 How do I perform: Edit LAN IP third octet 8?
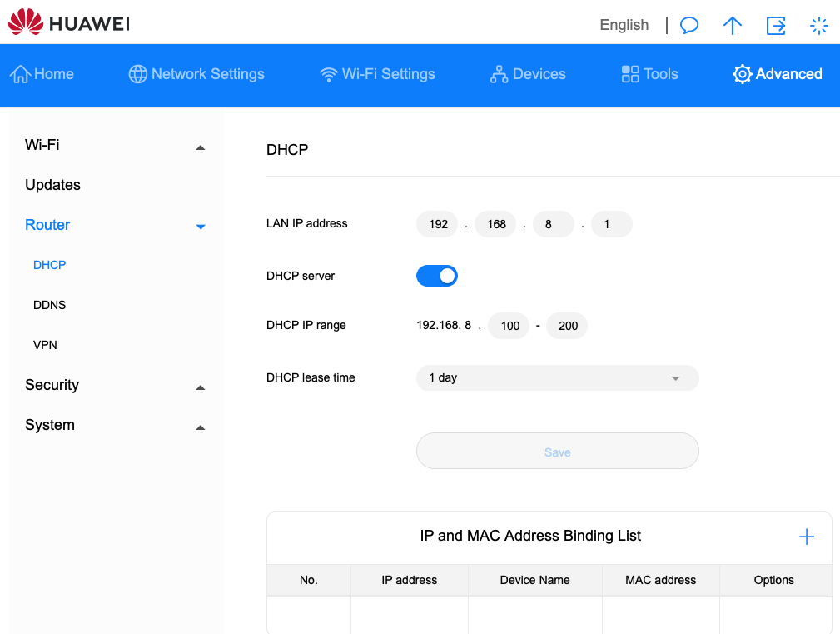(x=554, y=224)
